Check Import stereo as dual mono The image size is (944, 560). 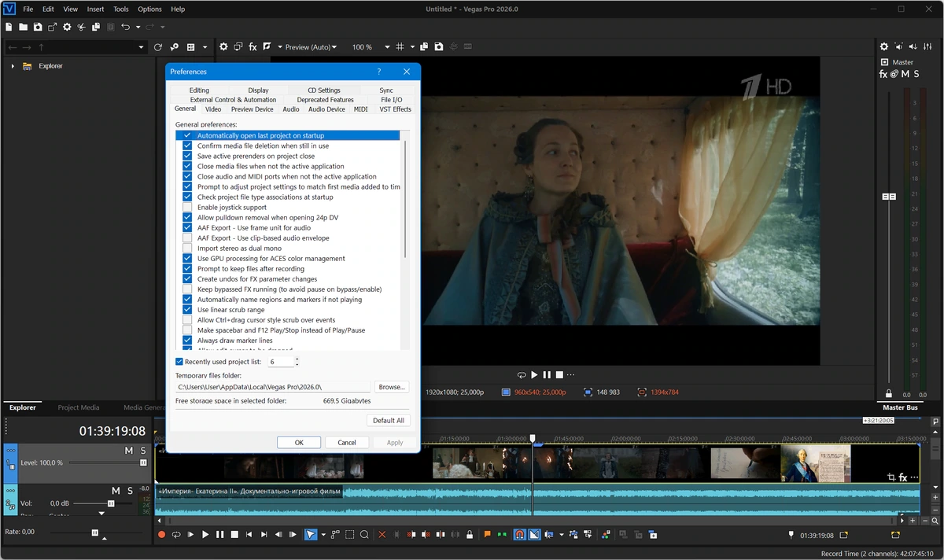pos(187,248)
